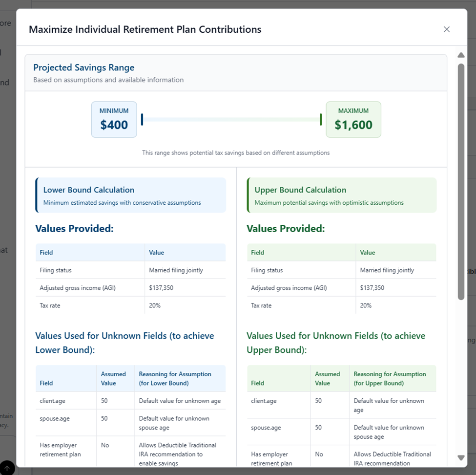Screen dimensions: 476x475
Task: Click the dialog title 'Maximize Individual Retirement Plan Contributions'
Action: [145, 29]
